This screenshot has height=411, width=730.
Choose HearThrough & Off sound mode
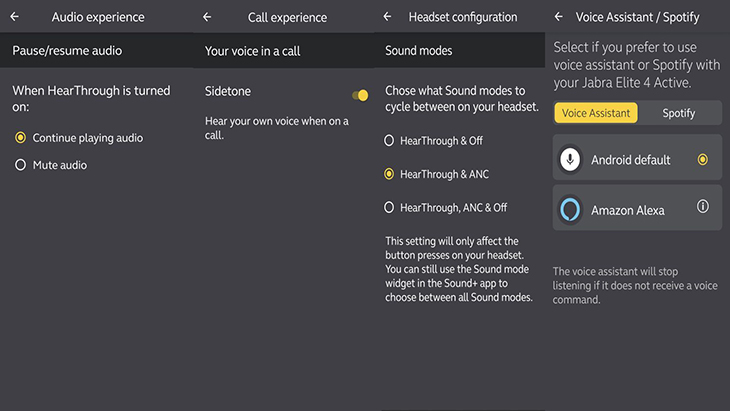(433, 141)
